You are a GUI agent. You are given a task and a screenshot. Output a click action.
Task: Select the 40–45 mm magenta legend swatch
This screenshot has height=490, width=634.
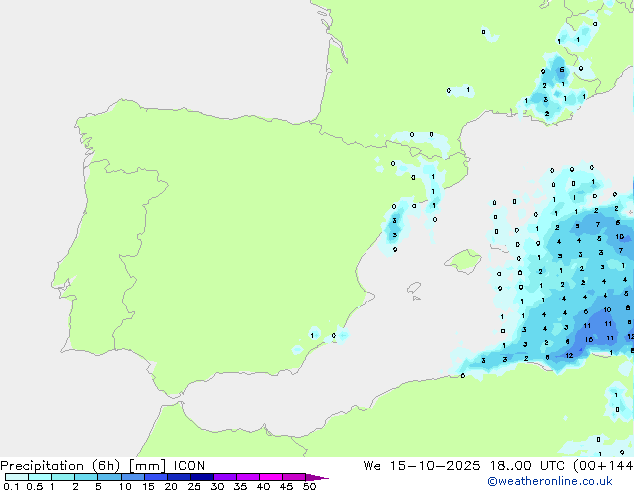point(271,477)
